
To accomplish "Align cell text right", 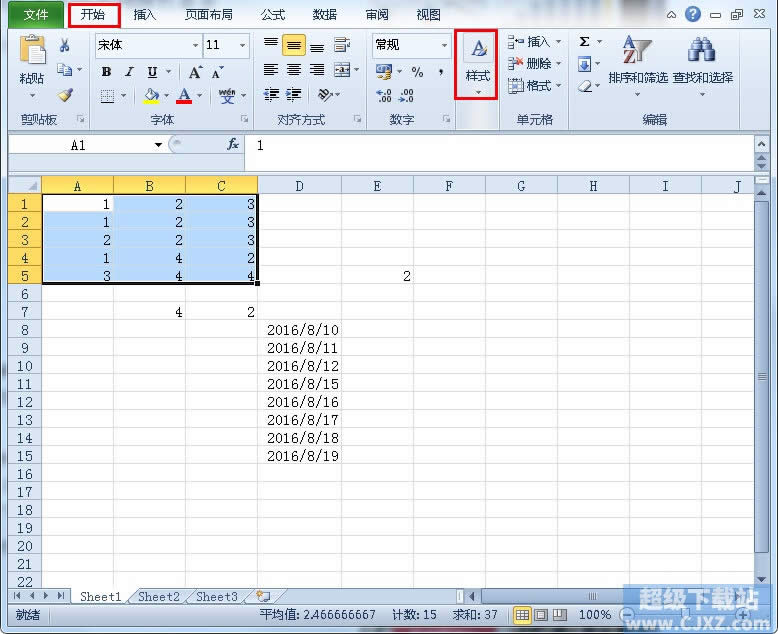I will (317, 70).
